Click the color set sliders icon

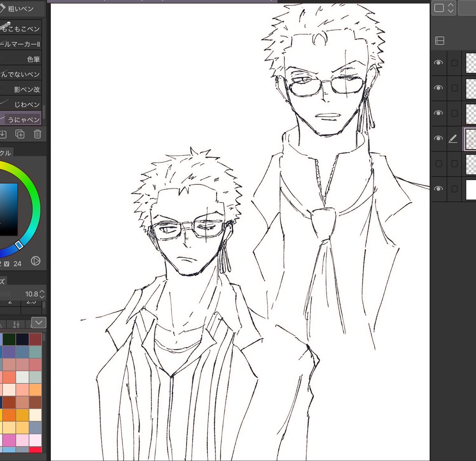point(16,325)
